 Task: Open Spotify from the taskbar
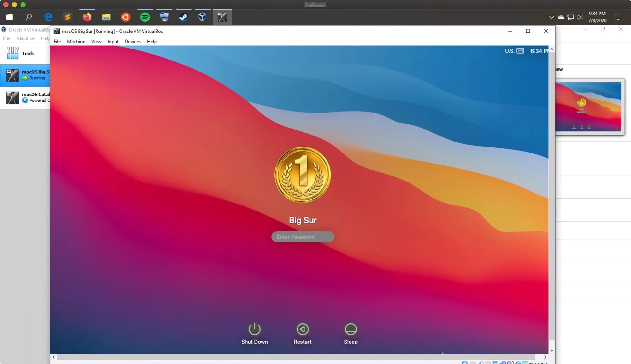click(145, 17)
